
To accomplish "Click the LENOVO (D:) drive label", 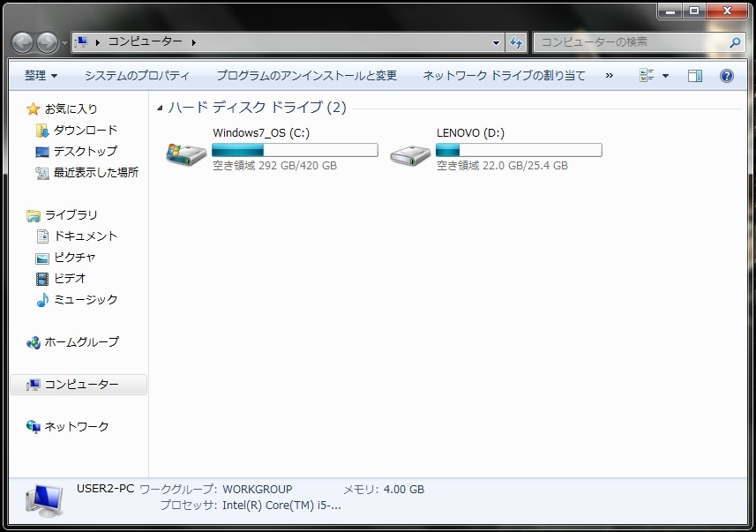I will point(470,133).
